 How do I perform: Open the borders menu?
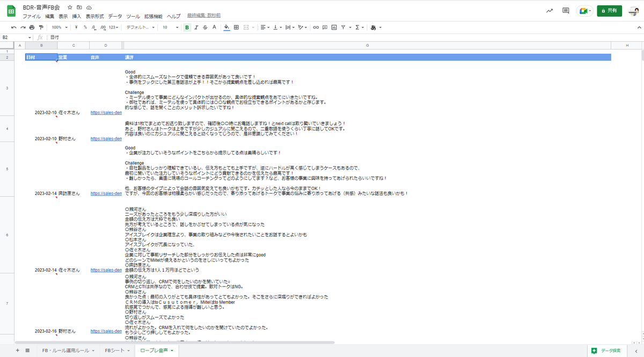coord(236,27)
